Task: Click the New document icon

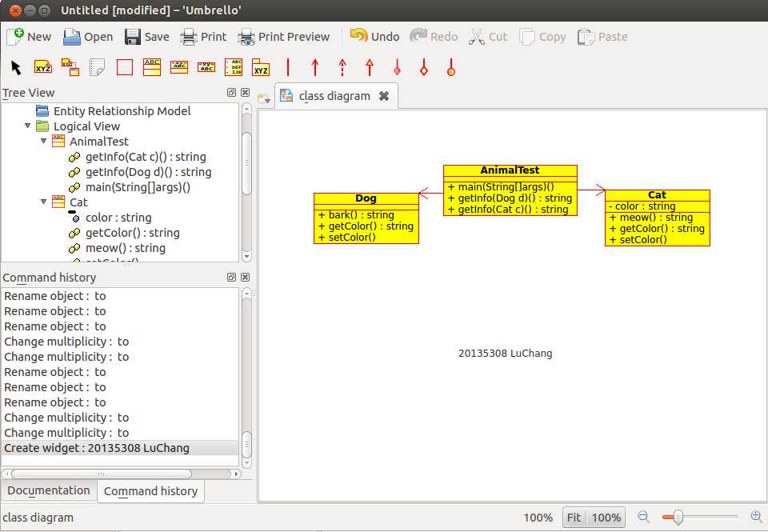Action: [x=29, y=37]
